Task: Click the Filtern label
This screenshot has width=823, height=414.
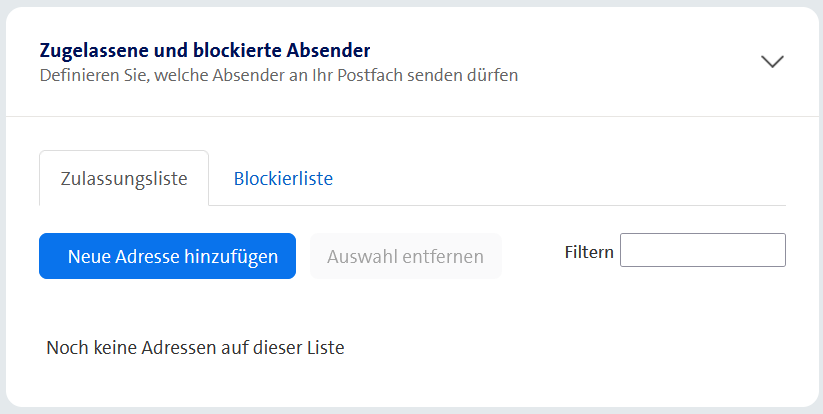Action: coord(589,252)
